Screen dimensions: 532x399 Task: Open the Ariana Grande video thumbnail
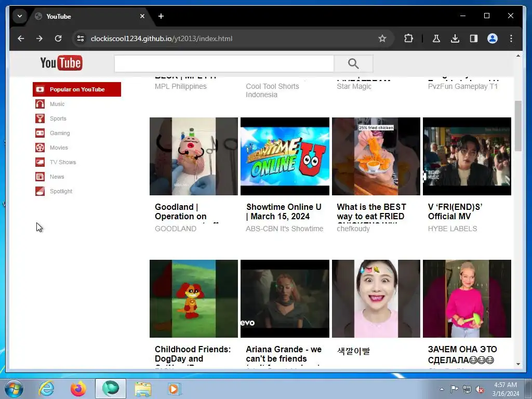point(285,299)
